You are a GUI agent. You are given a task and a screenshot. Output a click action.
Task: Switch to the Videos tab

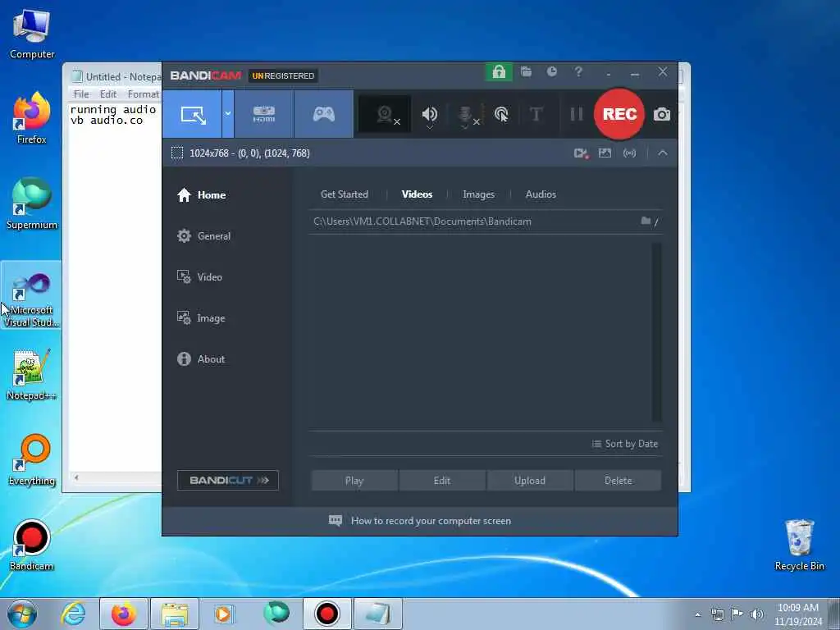(x=417, y=194)
